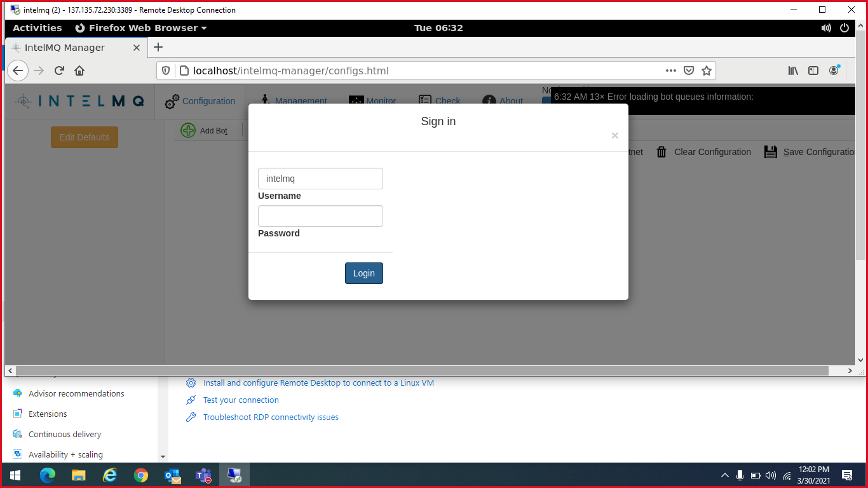Go to Firefox home page
The image size is (868, 488).
click(79, 71)
